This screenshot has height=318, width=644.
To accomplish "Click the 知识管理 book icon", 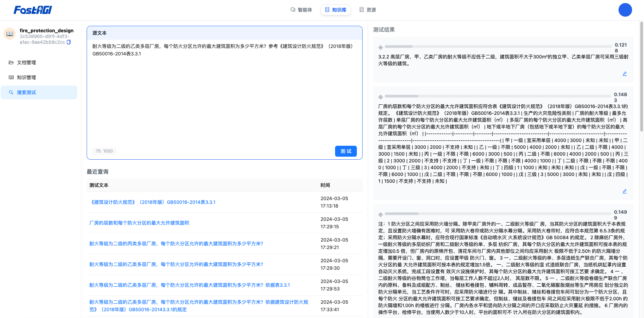I will pos(11,77).
